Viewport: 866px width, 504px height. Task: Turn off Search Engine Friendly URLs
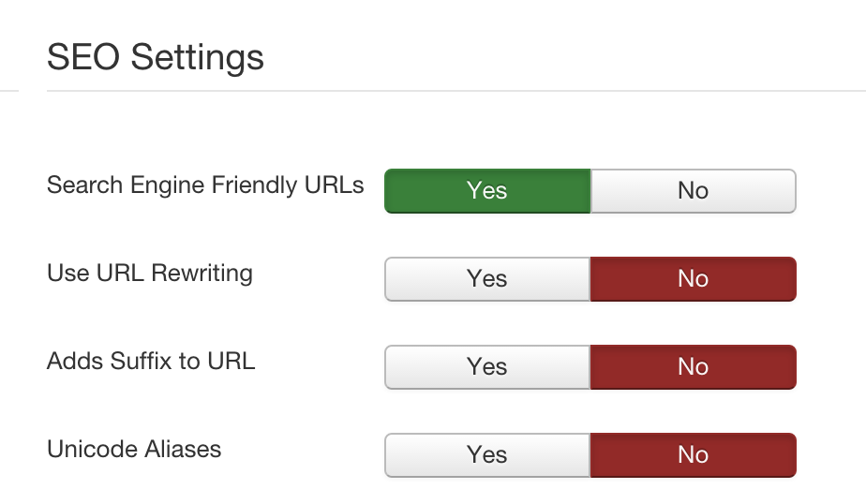click(693, 191)
